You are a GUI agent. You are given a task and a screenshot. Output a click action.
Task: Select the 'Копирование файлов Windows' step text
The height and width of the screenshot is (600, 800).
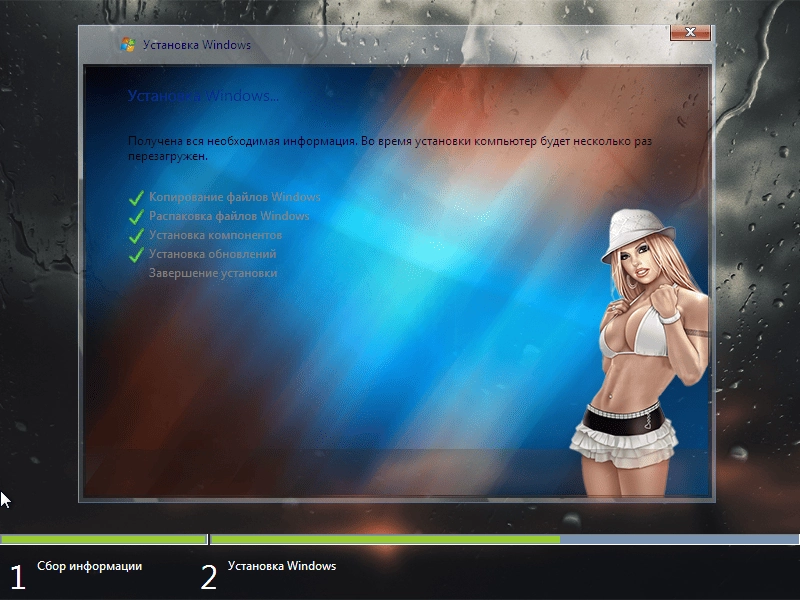pos(235,197)
